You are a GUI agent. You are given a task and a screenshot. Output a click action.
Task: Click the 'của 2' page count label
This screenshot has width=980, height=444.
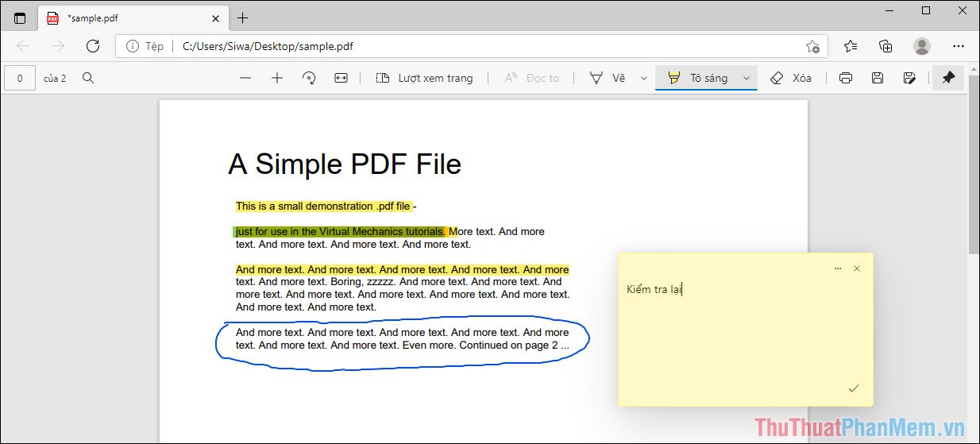click(55, 78)
